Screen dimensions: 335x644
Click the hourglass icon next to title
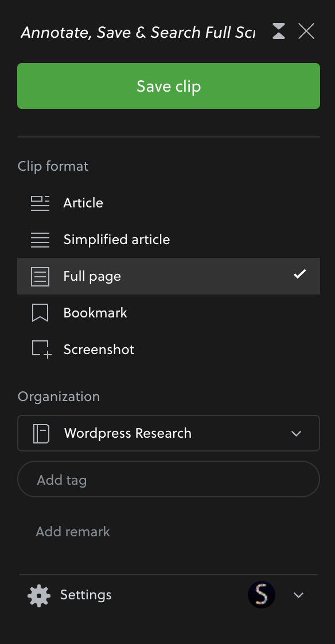point(279,31)
